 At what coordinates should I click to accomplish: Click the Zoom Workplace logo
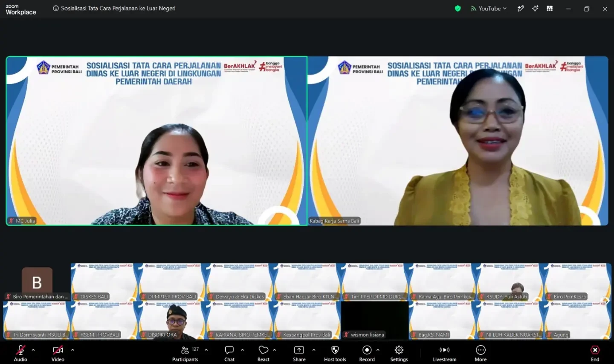(21, 9)
